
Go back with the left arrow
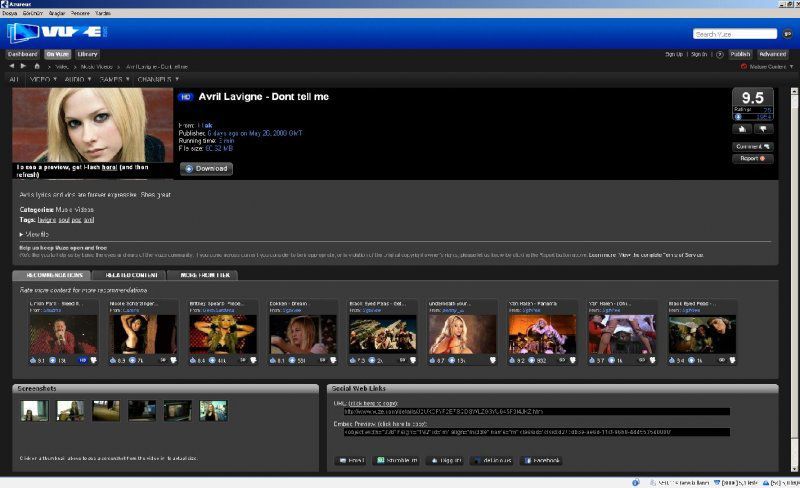tap(11, 66)
